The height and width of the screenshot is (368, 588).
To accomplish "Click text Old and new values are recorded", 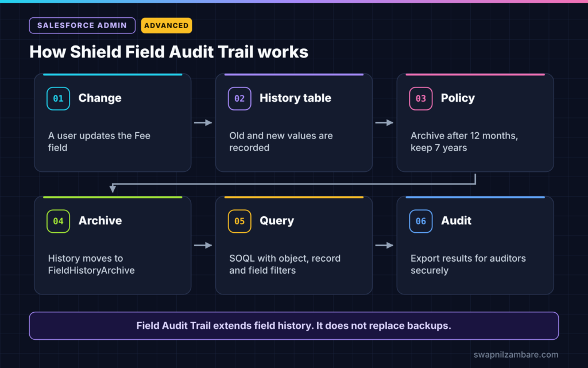I will click(x=281, y=141).
